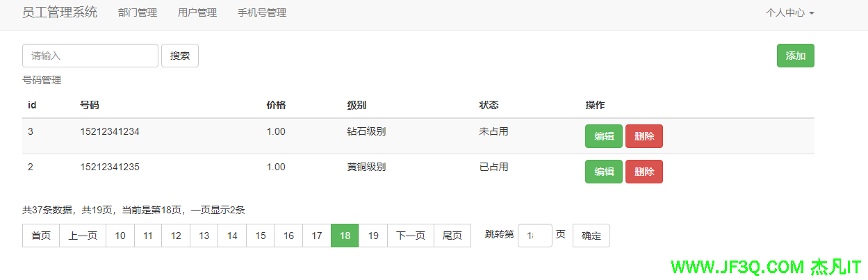This screenshot has height=280, width=868.
Task: Delete the 黄铜级别 row
Action: click(x=644, y=172)
